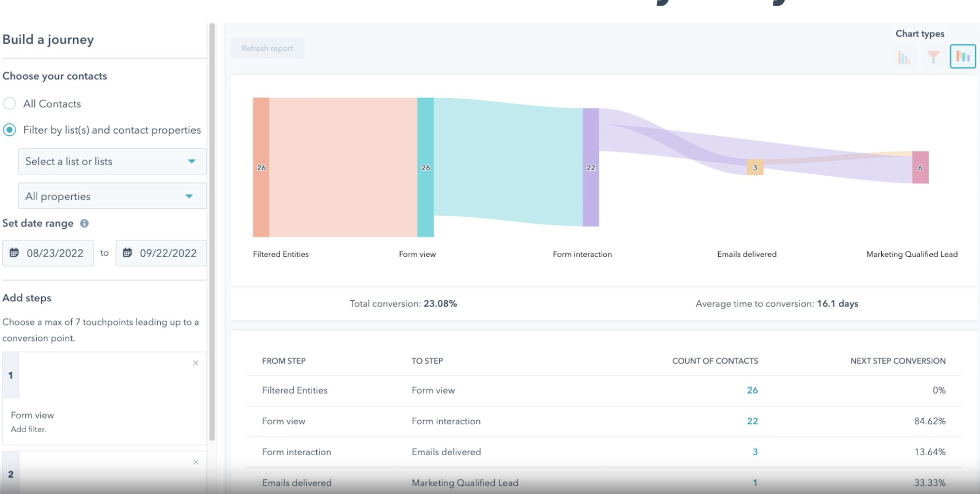980x494 pixels.
Task: Select the All Contacts radio button
Action: point(10,103)
